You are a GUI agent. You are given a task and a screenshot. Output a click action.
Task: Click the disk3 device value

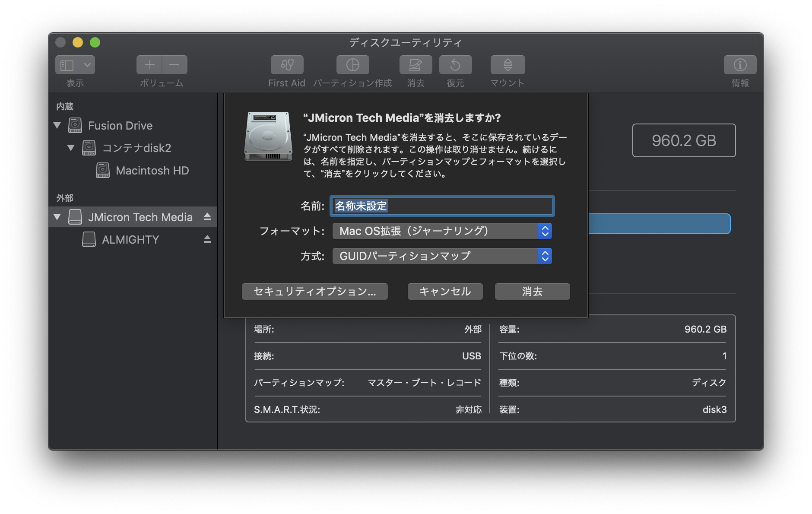click(715, 409)
